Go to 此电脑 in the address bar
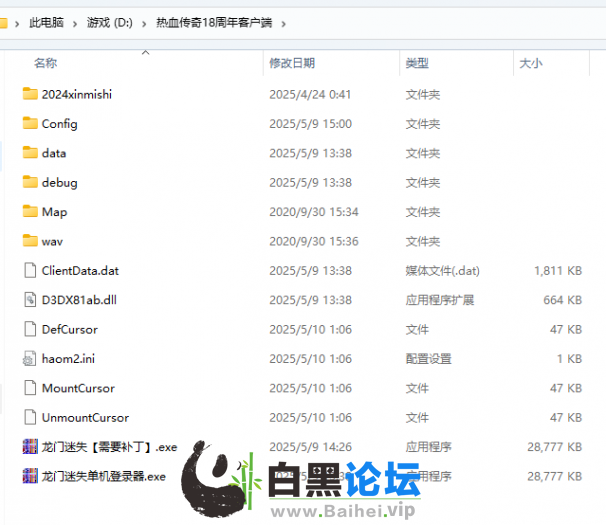606x525 pixels. 46,23
